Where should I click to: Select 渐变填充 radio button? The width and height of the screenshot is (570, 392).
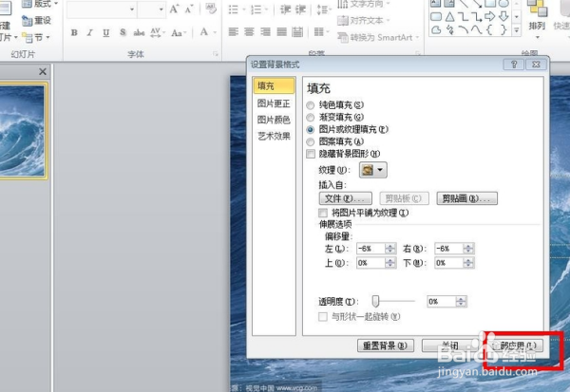(x=310, y=118)
